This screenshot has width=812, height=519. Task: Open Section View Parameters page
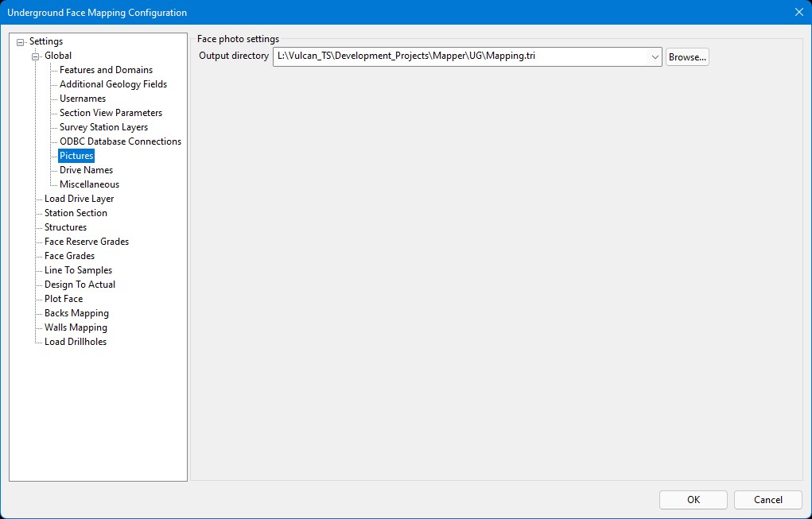[x=111, y=113]
